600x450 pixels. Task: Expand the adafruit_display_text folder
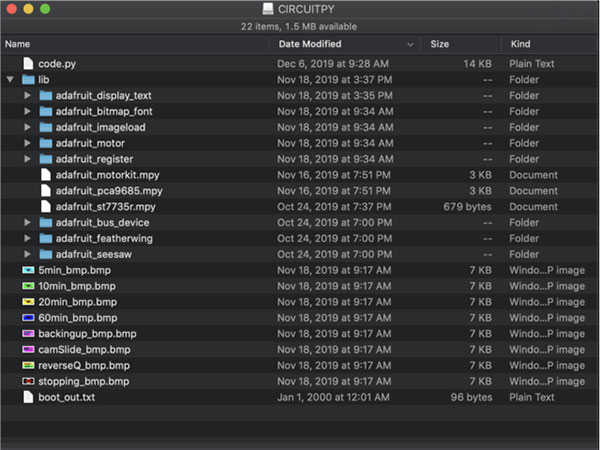click(28, 95)
